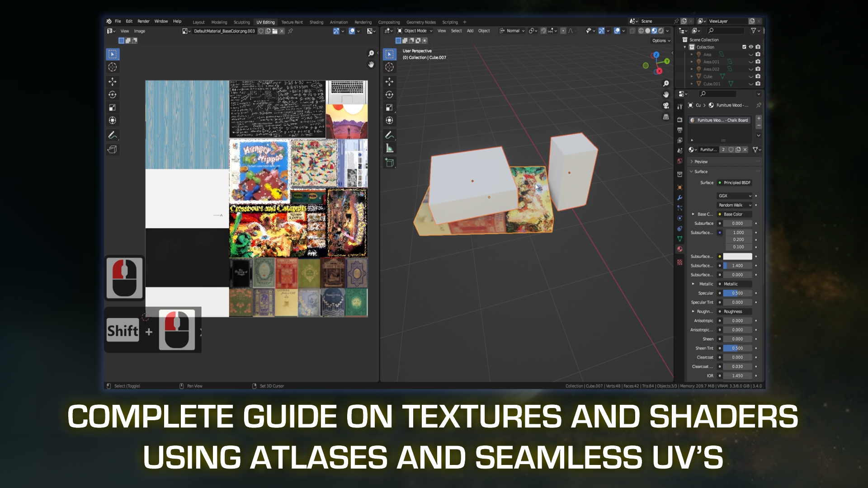The height and width of the screenshot is (488, 868).
Task: Select the Render Properties camera icon
Action: click(x=680, y=120)
